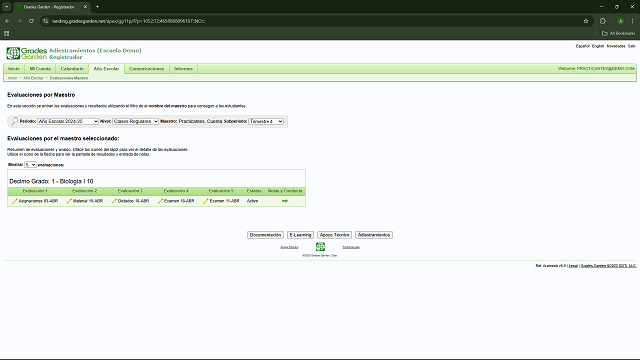Image resolution: width=640 pixels, height=360 pixels.
Task: Click Notas y Conducta column header
Action: click(285, 191)
